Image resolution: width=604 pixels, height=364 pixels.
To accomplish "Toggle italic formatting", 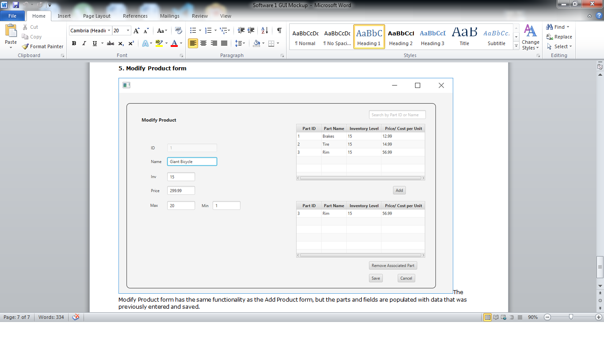I will click(x=84, y=43).
